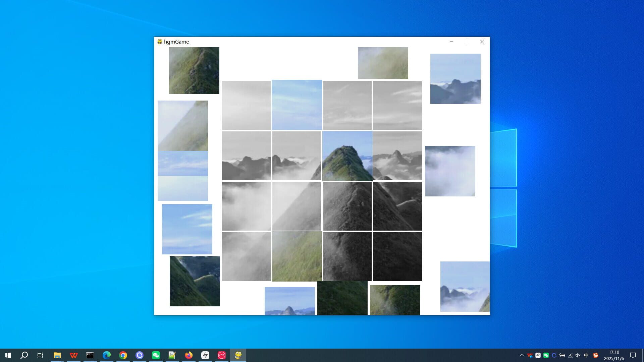Select the white cloud puzzle piece on right

point(450,171)
